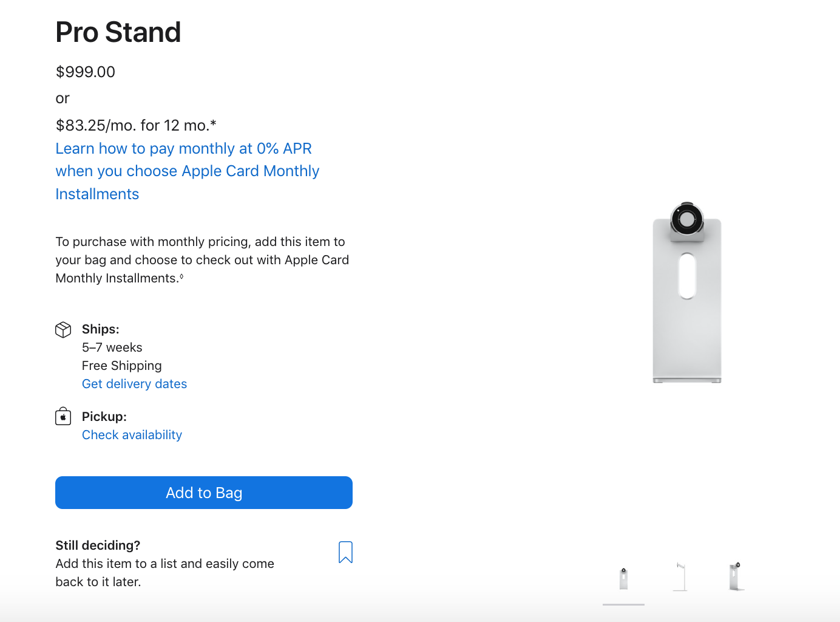Click the footnote symbol after Monthly Installments
Image resolution: width=840 pixels, height=622 pixels.
(181, 277)
